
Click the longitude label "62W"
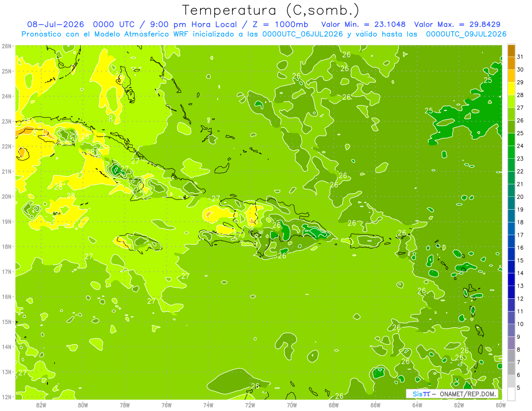point(459,405)
